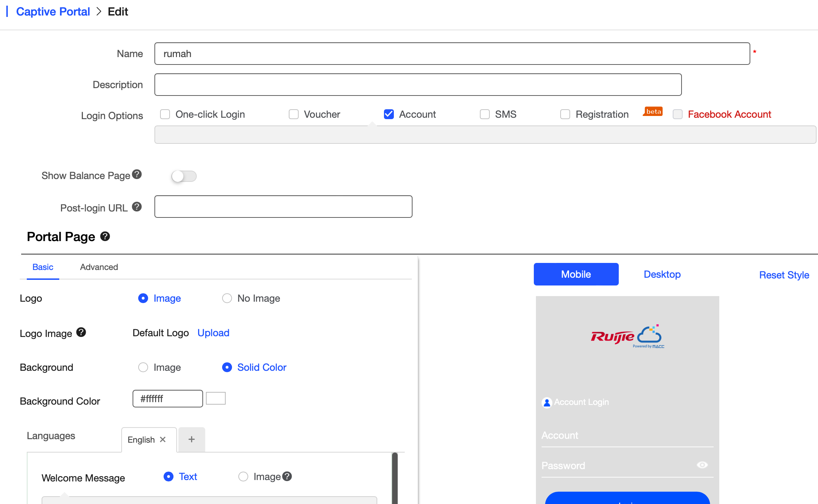Viewport: 818px width, 504px height.
Task: Select the No Image logo radio button
Action: coord(227,298)
